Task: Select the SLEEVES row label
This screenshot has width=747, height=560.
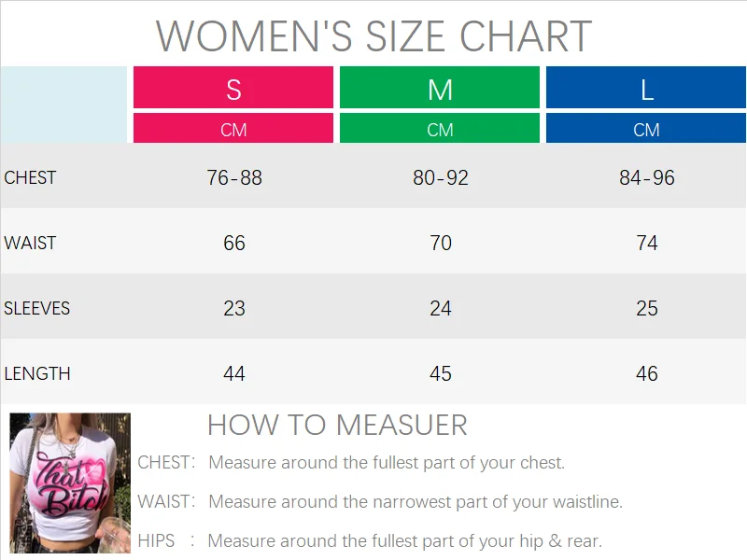Action: [x=37, y=308]
